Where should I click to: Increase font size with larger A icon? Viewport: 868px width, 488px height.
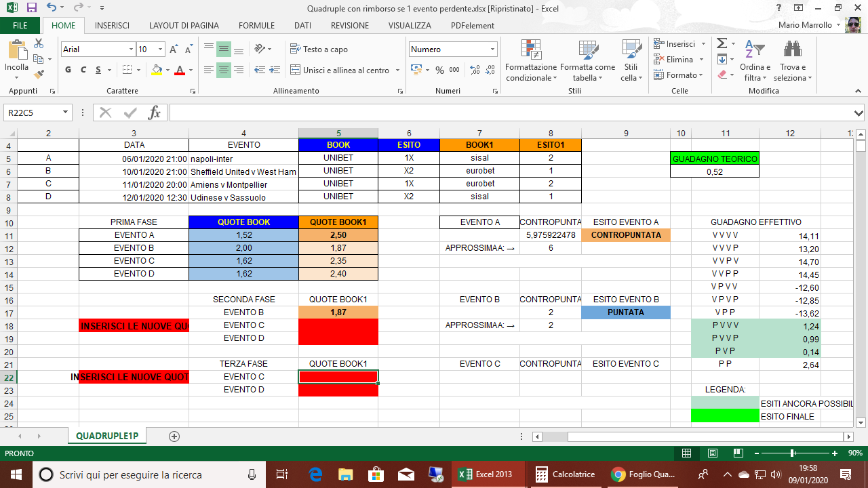(x=174, y=49)
